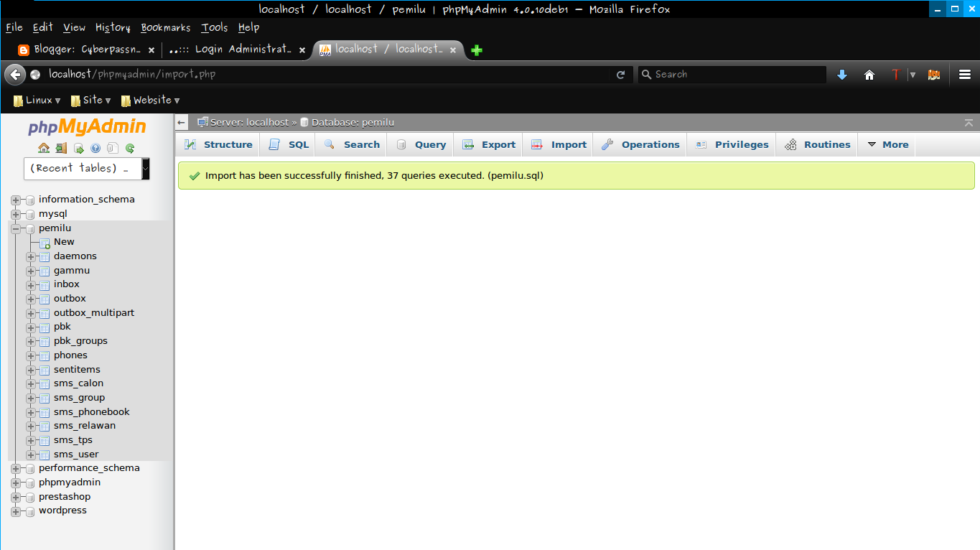Click the phpMyAdmin documentation question mark icon

click(x=95, y=148)
